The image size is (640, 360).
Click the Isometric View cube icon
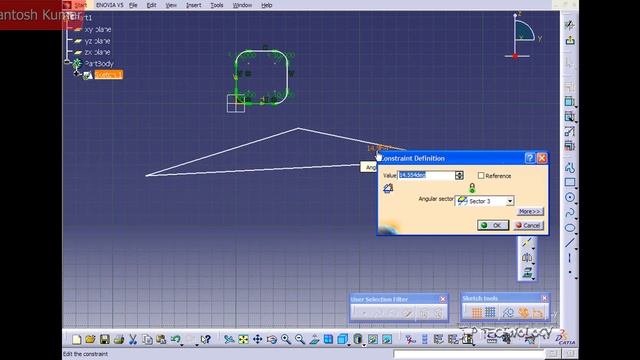point(342,339)
